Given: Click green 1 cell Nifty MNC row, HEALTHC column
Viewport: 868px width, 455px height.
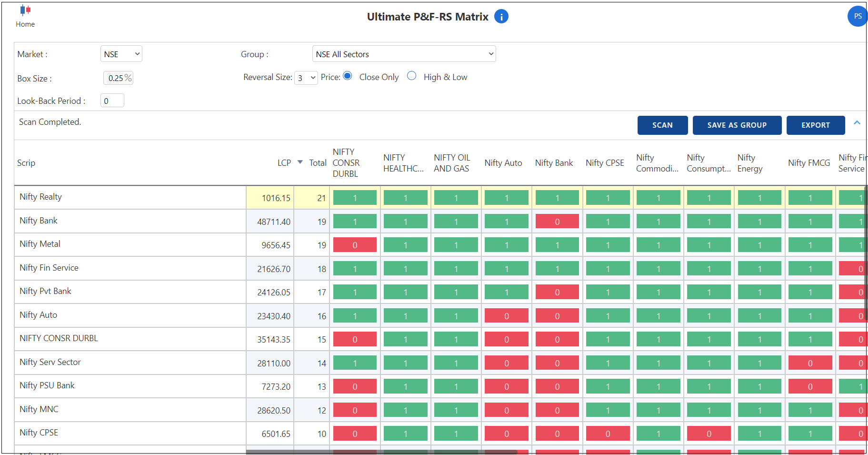Looking at the screenshot, I should point(405,410).
